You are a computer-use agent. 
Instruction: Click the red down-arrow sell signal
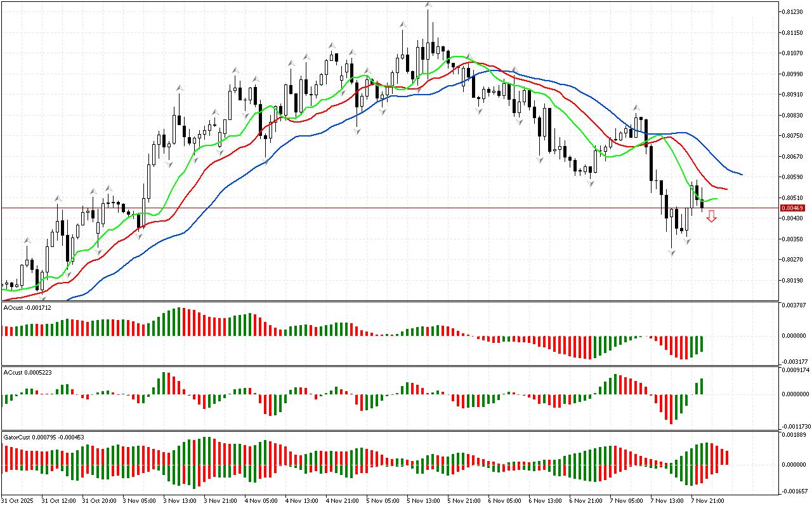712,217
